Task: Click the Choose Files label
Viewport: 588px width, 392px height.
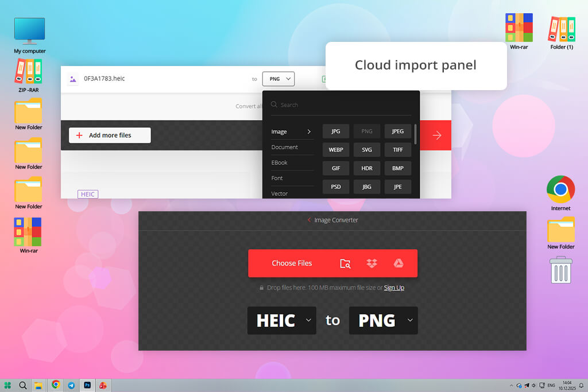Action: coord(292,263)
